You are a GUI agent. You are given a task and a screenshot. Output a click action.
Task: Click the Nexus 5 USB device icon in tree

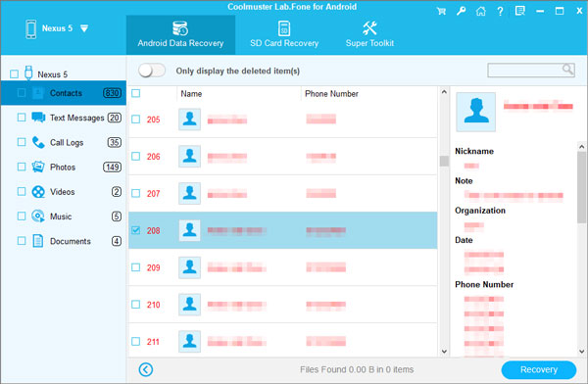(x=28, y=72)
